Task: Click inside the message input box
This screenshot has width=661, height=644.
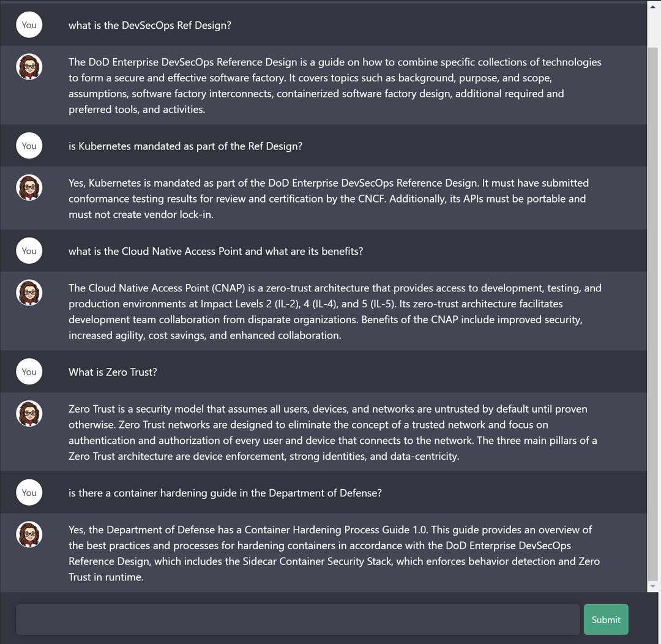Action: (x=297, y=619)
